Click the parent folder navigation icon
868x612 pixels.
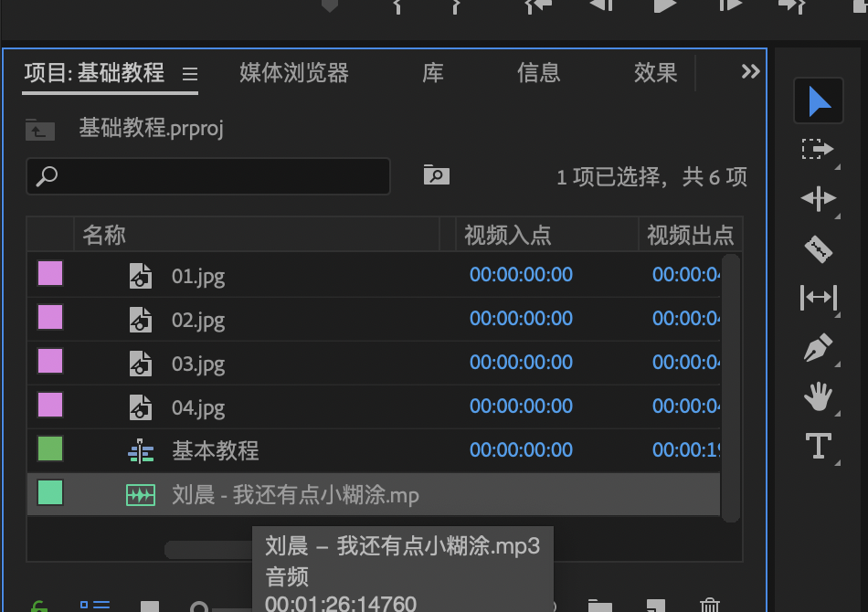(x=40, y=130)
